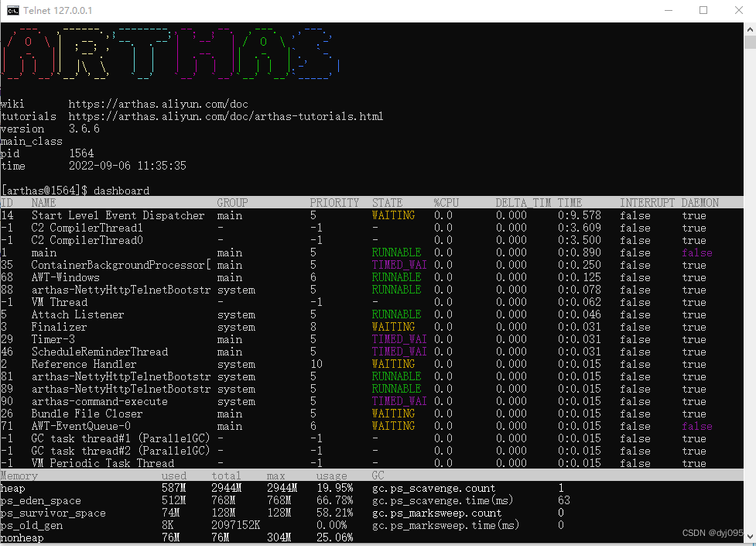Image resolution: width=756 pixels, height=546 pixels.
Task: Click the %CPU column header
Action: [446, 203]
